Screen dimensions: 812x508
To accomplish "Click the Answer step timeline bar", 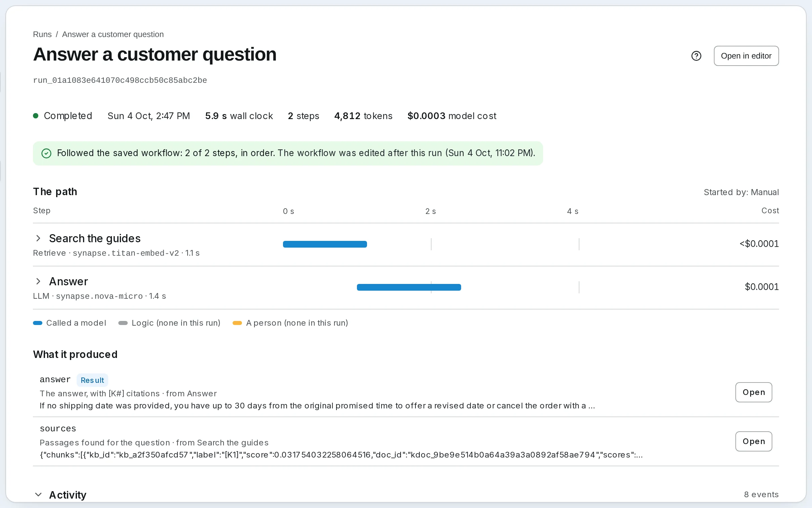I will point(409,287).
